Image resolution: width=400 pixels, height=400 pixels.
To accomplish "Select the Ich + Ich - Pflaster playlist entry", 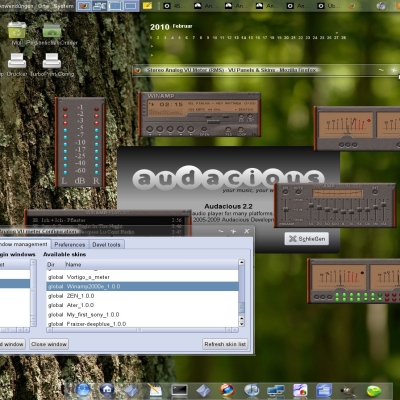I will point(107,220).
